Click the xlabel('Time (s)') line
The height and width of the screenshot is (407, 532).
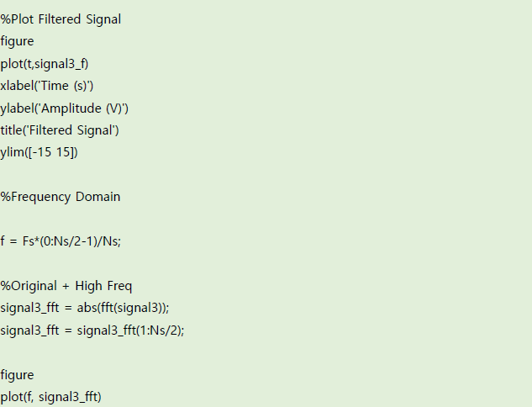47,86
